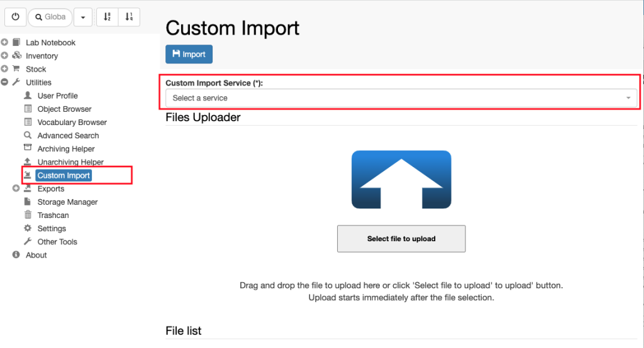
Task: Expand the Exports tree node
Action: [16, 188]
